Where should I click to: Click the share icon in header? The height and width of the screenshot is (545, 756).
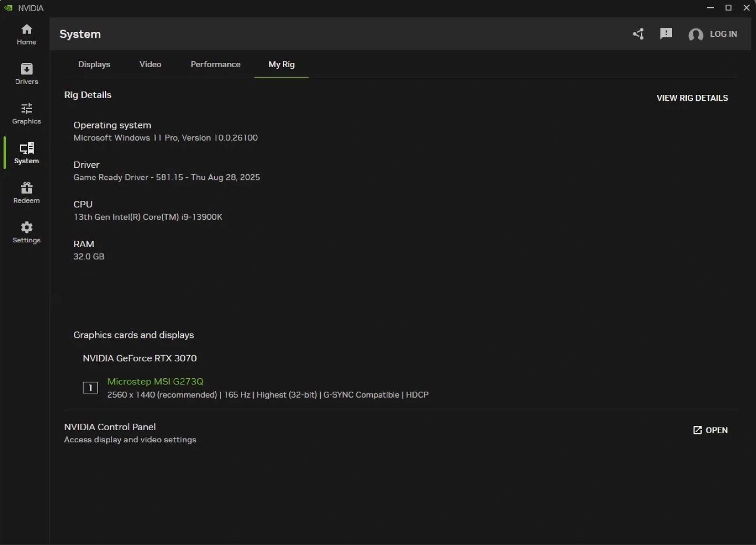[x=638, y=34]
